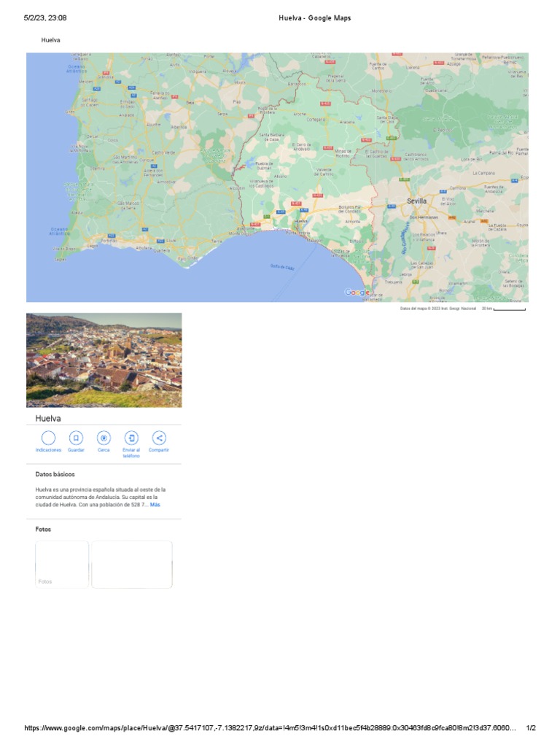Click the Lebrija label on the map
Screen dimensions: 560x747
click(x=405, y=274)
